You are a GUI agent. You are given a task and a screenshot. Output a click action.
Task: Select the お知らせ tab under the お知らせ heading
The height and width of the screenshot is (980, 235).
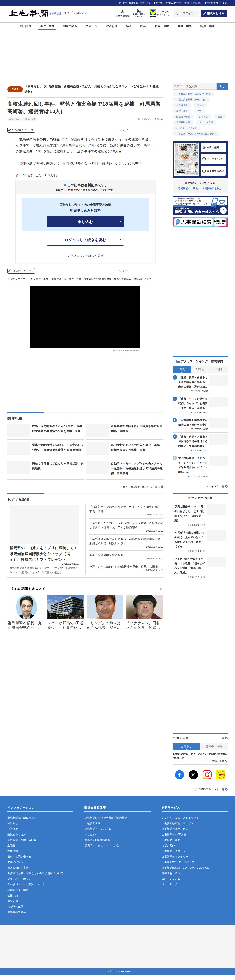pyautogui.click(x=186, y=746)
